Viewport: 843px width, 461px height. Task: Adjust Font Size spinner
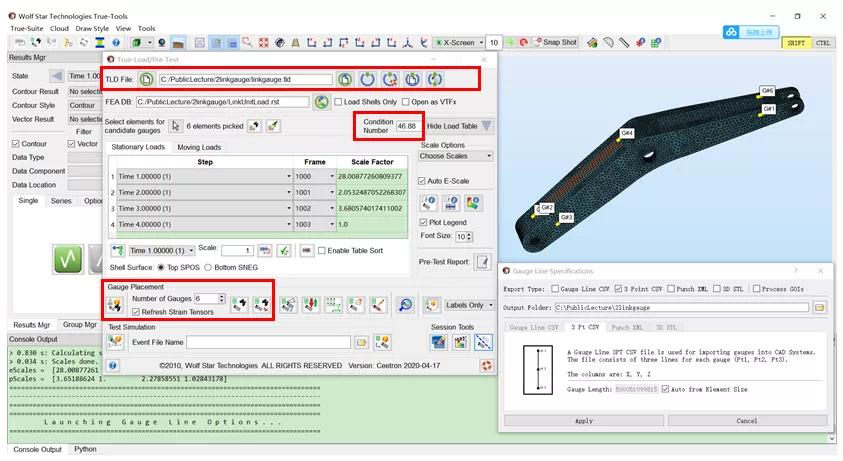[x=469, y=237]
